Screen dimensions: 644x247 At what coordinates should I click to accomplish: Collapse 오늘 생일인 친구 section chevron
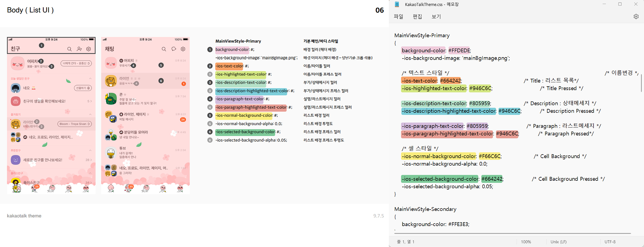tap(90, 79)
